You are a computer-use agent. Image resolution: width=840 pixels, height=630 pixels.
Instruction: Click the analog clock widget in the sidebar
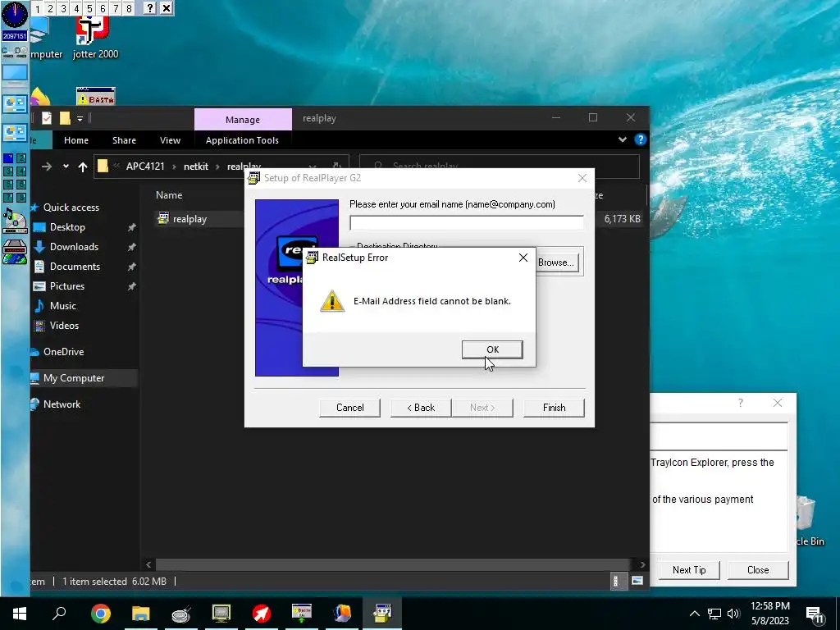click(15, 15)
